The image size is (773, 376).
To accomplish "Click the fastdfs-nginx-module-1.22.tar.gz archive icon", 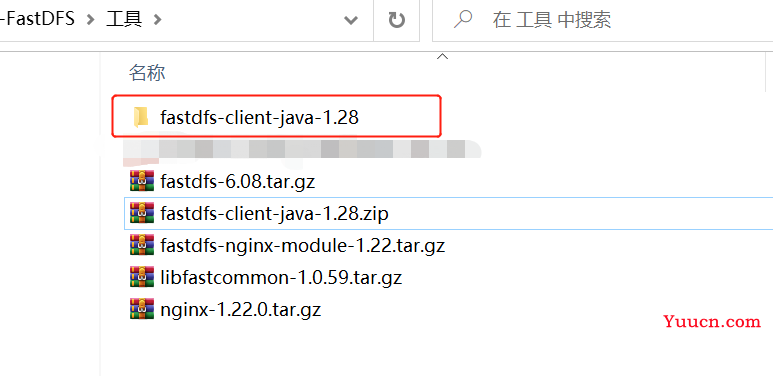I will point(142,244).
